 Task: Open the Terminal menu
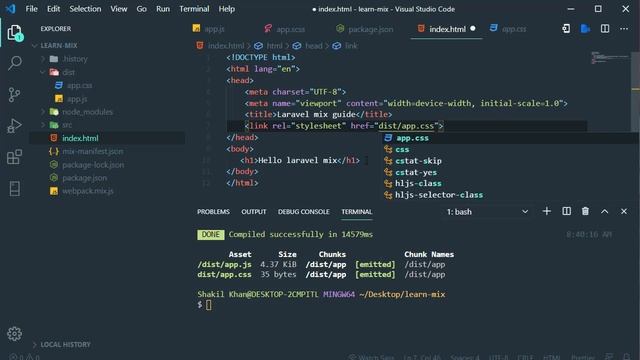coord(194,9)
